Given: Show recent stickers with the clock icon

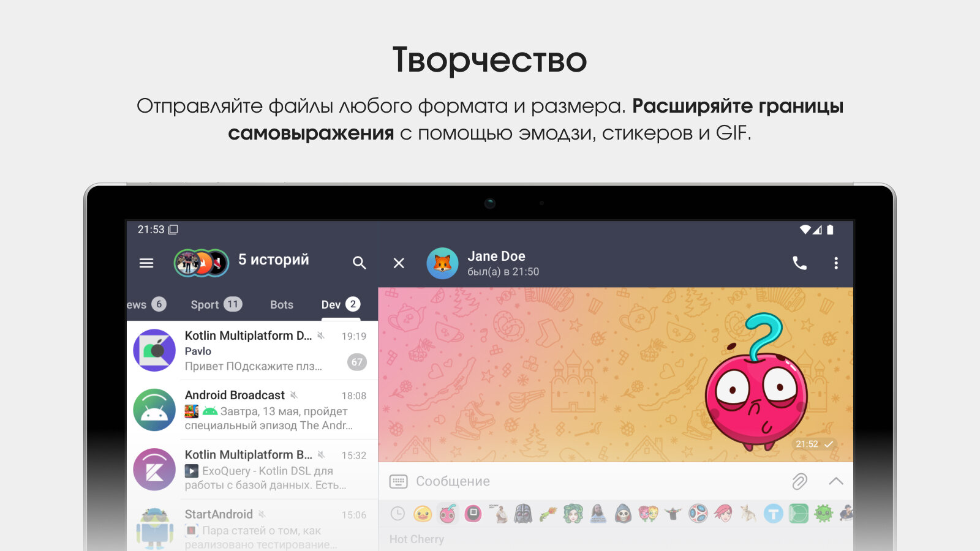Looking at the screenshot, I should pyautogui.click(x=398, y=514).
